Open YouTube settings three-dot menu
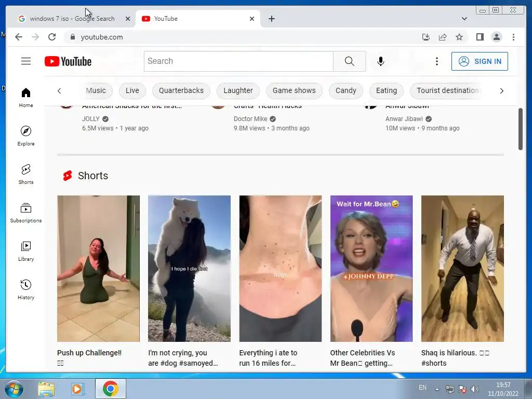Viewport: 532px width, 399px height. click(436, 61)
